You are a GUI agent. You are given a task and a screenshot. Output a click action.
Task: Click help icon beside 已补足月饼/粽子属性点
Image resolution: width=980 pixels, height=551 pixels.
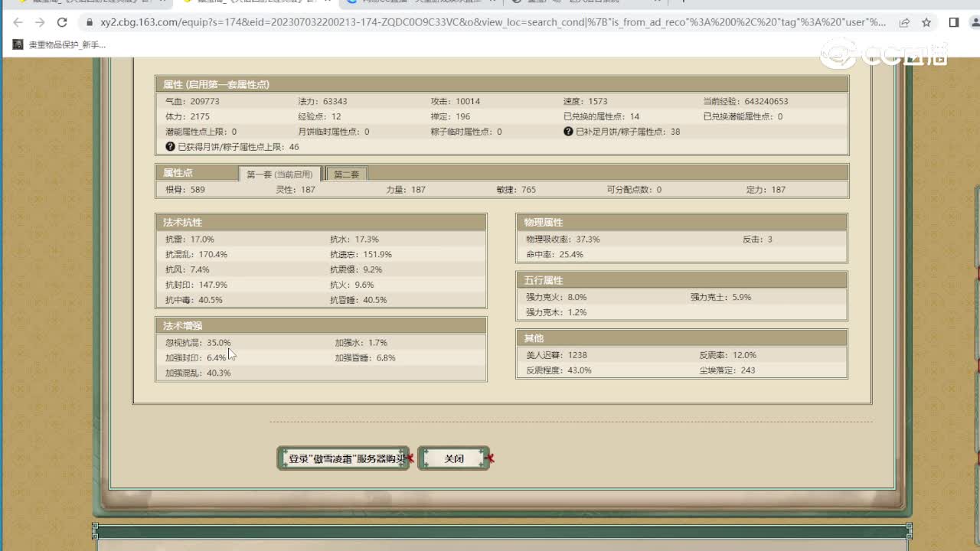[568, 132]
